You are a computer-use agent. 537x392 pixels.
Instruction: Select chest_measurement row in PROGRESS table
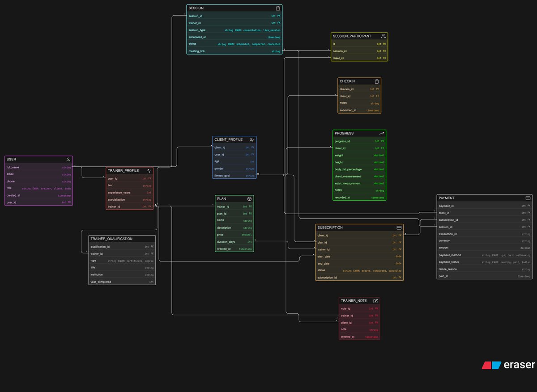359,176
